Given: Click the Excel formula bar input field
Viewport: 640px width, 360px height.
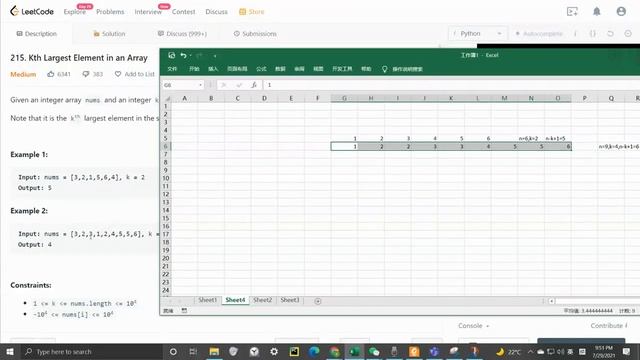Looking at the screenshot, I should click(x=452, y=85).
